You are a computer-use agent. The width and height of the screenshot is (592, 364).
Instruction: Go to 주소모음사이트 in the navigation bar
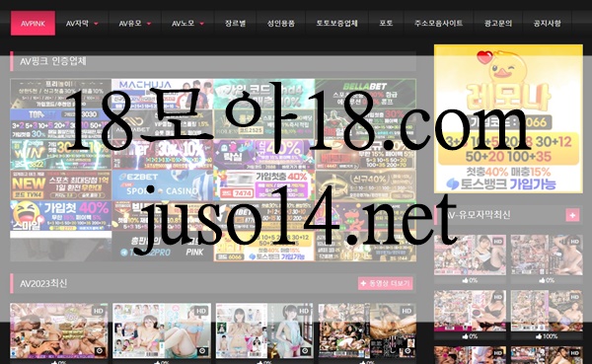(x=438, y=23)
